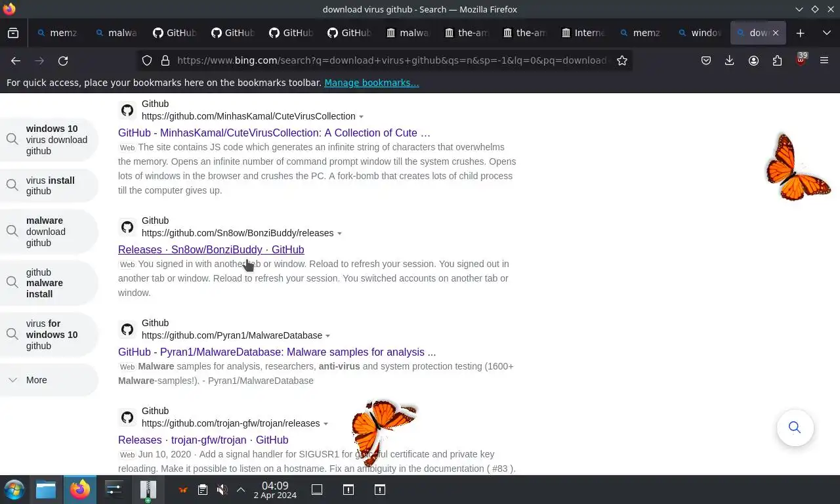Click Firefox taskbar icon
This screenshot has width=840, height=504.
80,490
